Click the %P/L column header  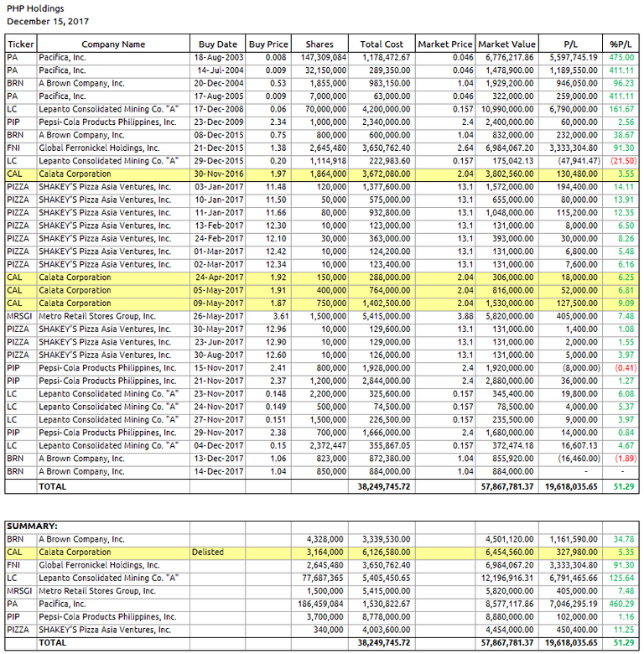621,44
